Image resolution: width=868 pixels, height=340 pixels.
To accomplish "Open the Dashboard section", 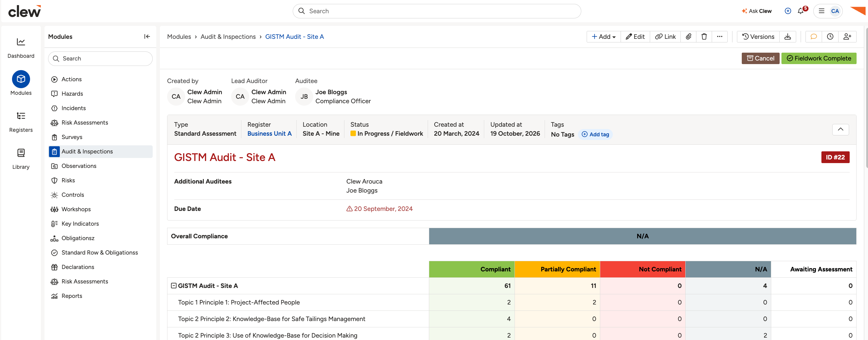I will tap(21, 48).
